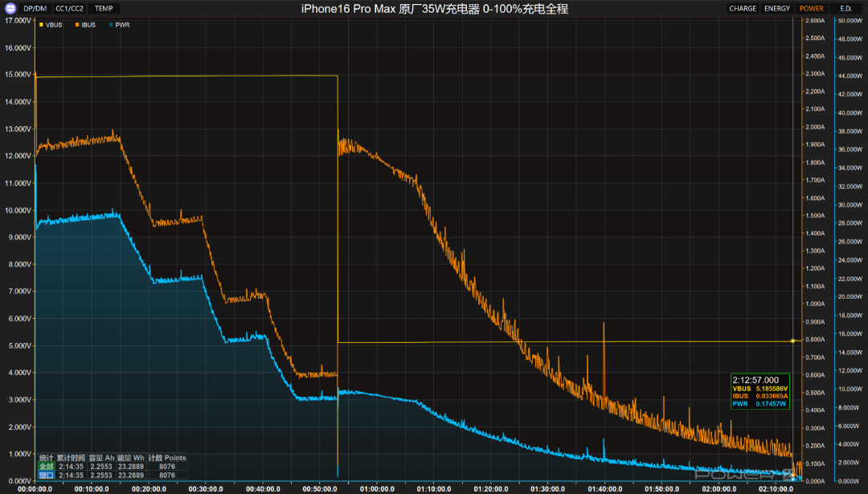Select the POWER tab
This screenshot has width=868, height=494.
[x=811, y=8]
